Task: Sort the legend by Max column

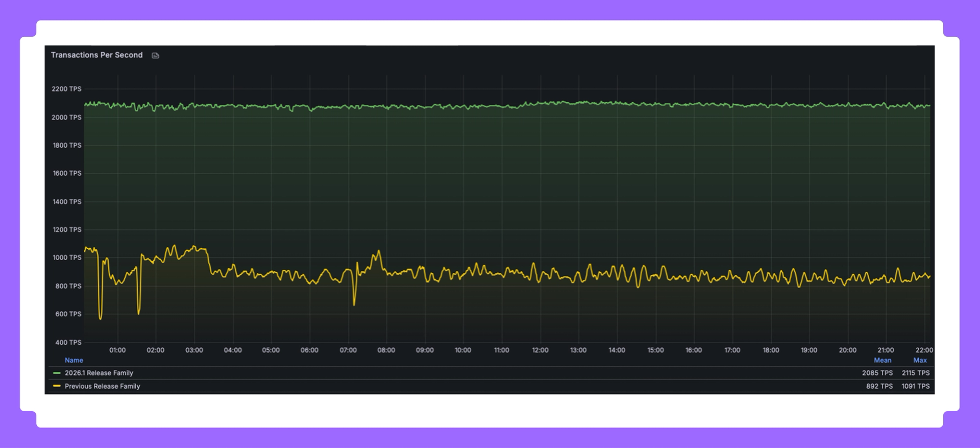Action: tap(920, 360)
